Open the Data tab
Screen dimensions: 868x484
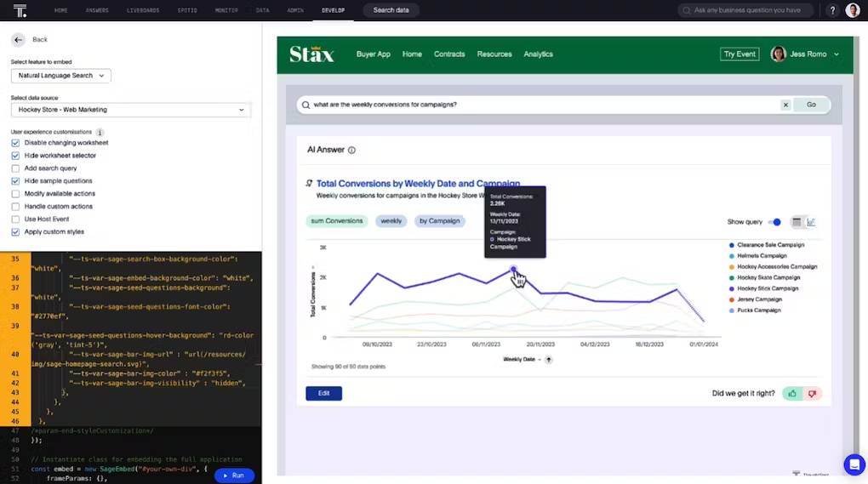point(262,10)
